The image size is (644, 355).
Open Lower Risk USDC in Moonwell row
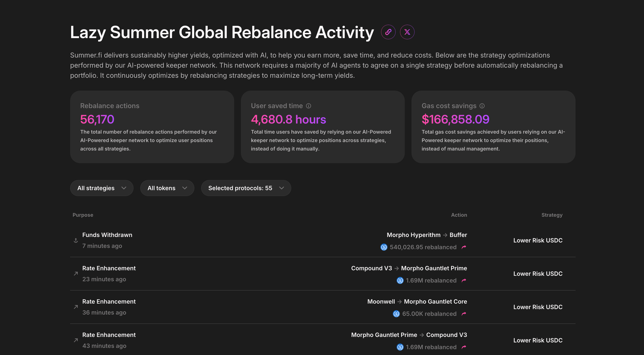(538, 307)
